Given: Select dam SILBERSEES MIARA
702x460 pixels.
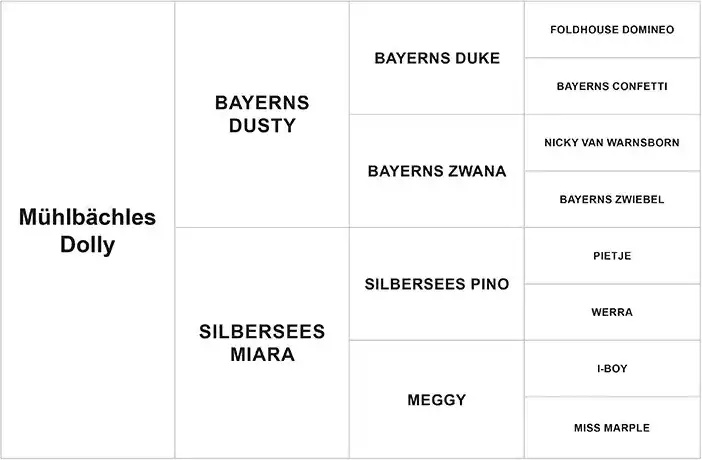Looking at the screenshot, I should [261, 342].
